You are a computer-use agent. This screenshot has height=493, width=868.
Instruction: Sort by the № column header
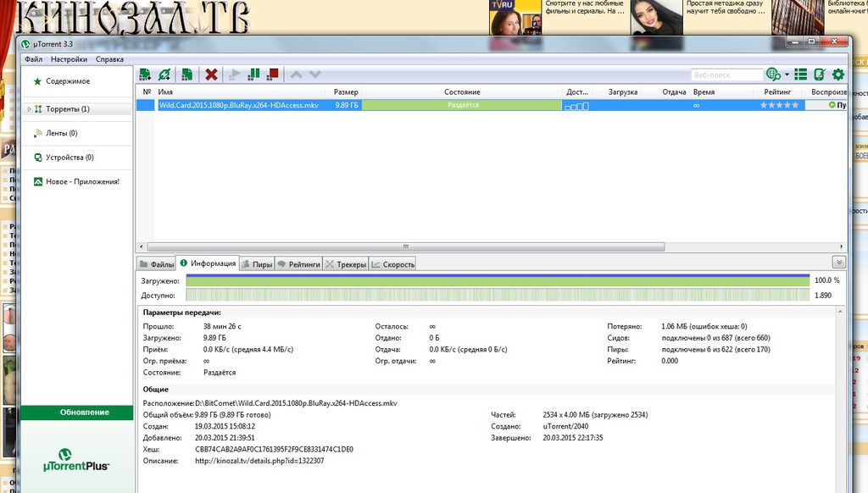click(x=146, y=91)
